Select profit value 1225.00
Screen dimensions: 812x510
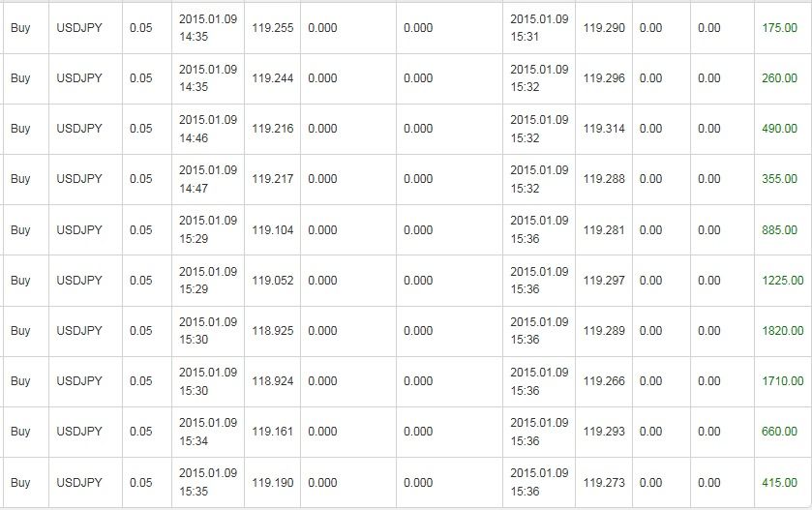click(783, 280)
